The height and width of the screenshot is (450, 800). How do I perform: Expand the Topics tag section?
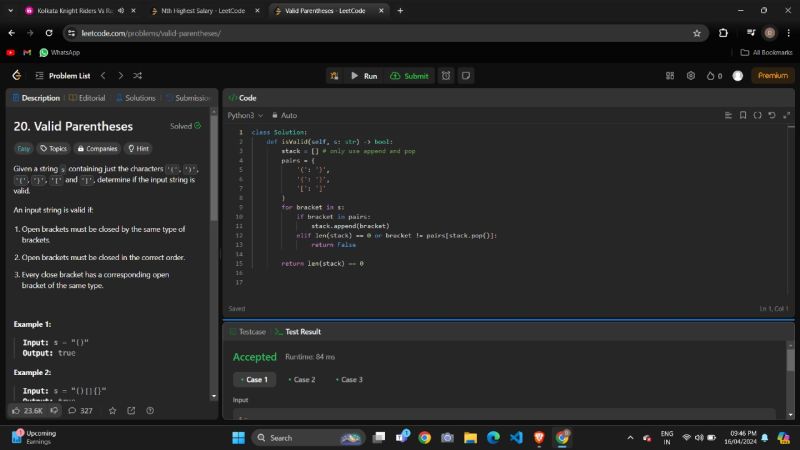[53, 148]
